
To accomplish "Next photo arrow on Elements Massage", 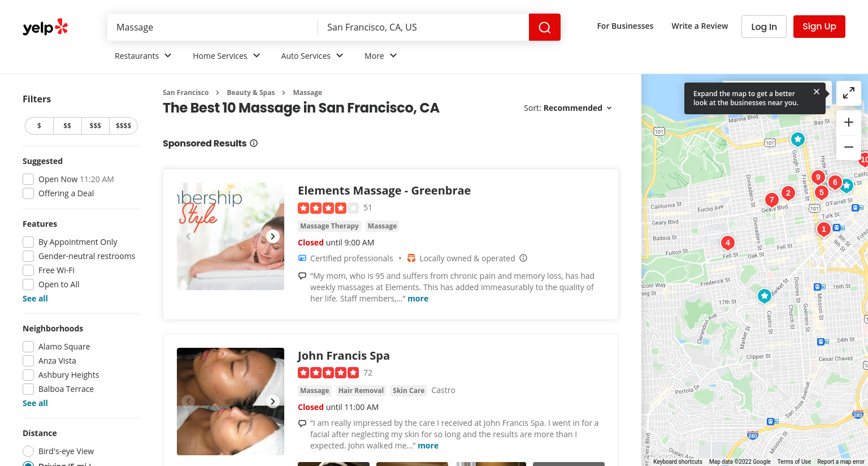I will [x=273, y=236].
